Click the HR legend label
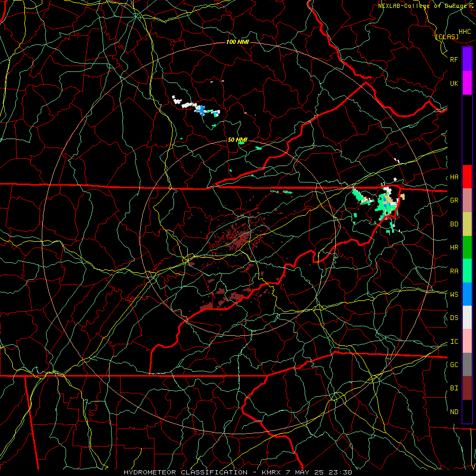The width and height of the screenshot is (476, 476). [x=454, y=248]
